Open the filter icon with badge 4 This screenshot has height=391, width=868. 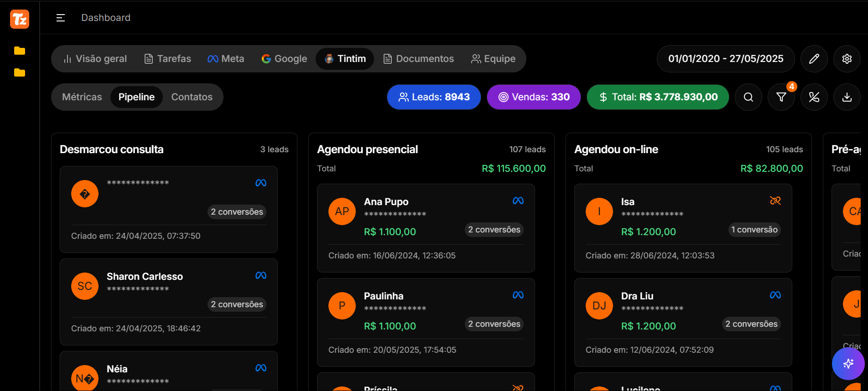point(781,97)
